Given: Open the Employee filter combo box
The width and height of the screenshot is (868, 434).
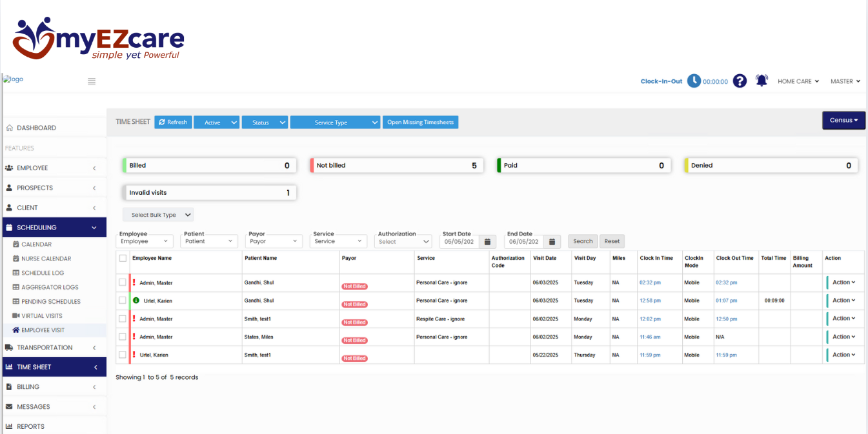Looking at the screenshot, I should tap(145, 241).
